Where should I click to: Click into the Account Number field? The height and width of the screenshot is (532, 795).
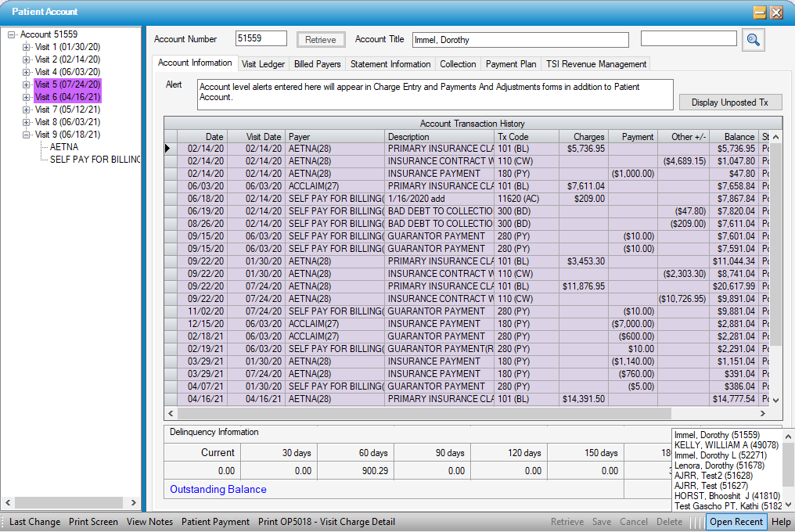261,39
